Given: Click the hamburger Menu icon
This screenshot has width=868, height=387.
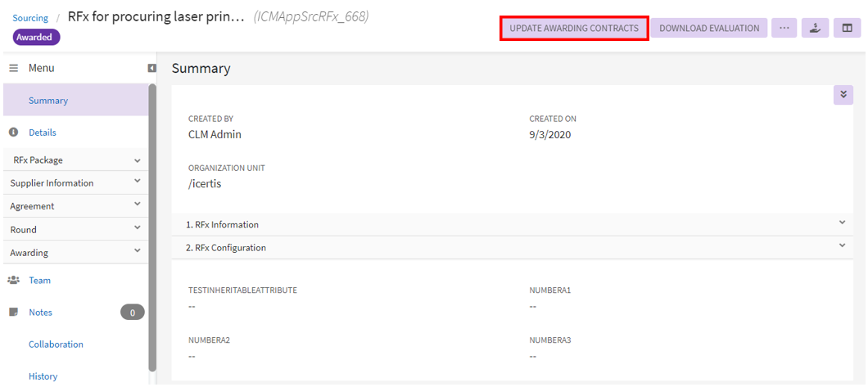Looking at the screenshot, I should [x=13, y=69].
